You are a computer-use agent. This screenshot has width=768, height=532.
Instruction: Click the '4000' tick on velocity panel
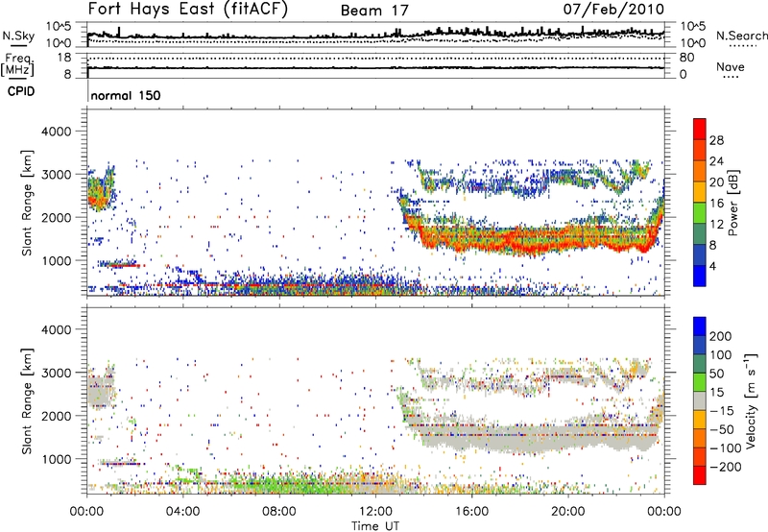tap(56, 329)
